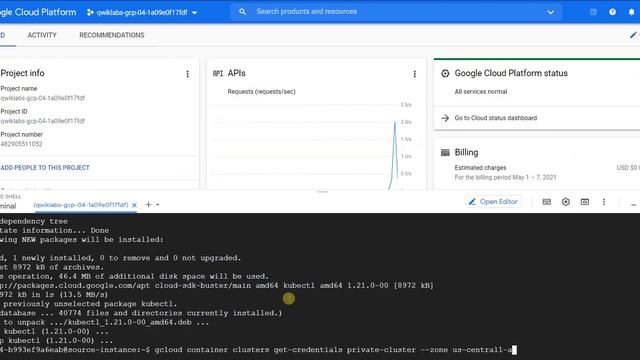Image resolution: width=640 pixels, height=360 pixels.
Task: Click the search products and resources field
Action: point(396,12)
